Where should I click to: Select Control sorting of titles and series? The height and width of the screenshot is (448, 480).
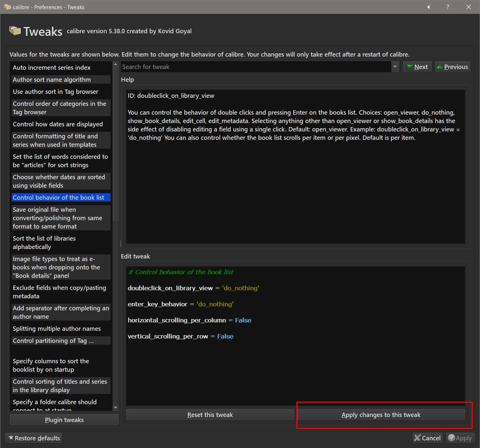point(61,386)
